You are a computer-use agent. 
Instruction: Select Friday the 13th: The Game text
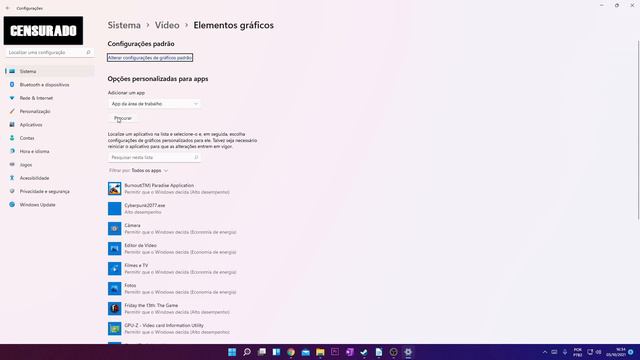pos(151,305)
